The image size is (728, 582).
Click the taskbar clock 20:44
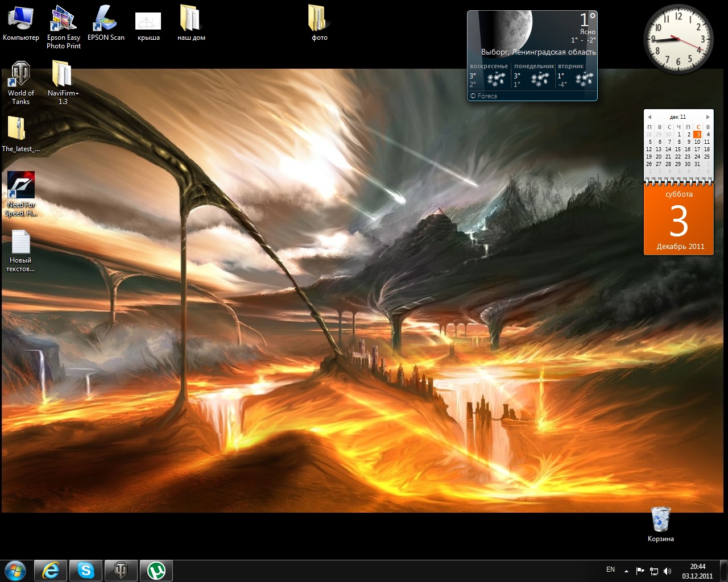pos(697,571)
